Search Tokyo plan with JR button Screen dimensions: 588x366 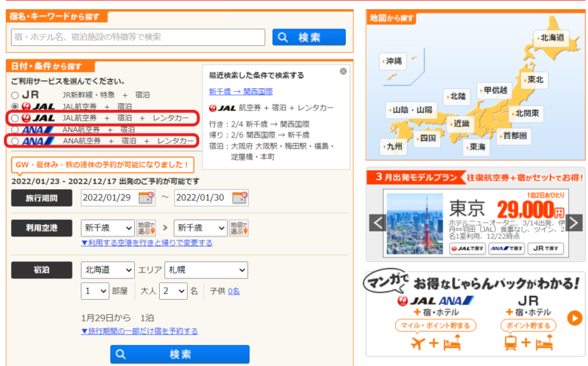point(546,249)
